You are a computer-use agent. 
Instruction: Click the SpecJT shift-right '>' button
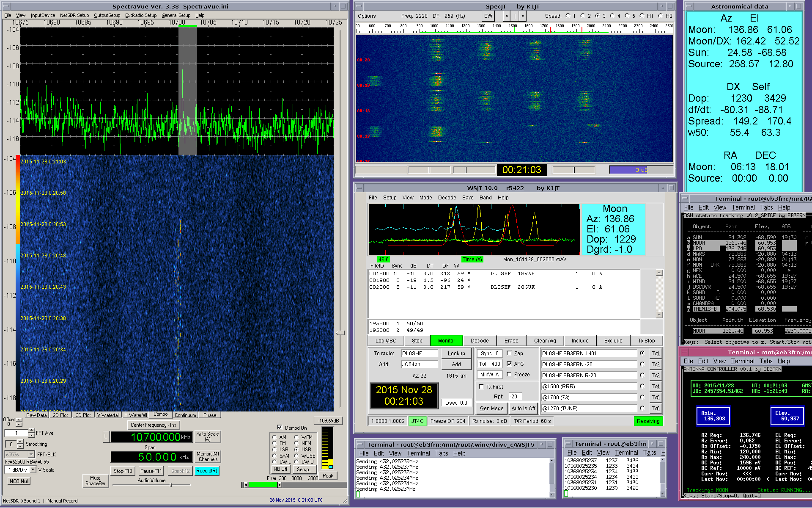pyautogui.click(x=523, y=16)
